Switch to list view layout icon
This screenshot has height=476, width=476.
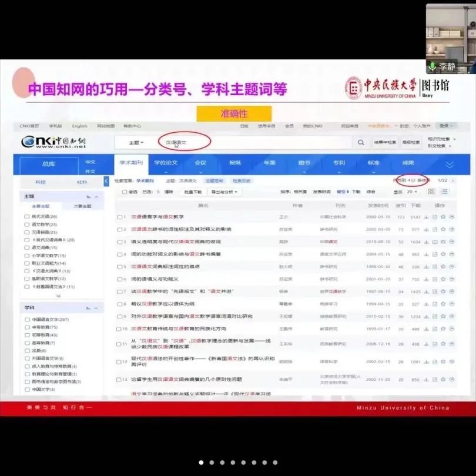pos(444,192)
